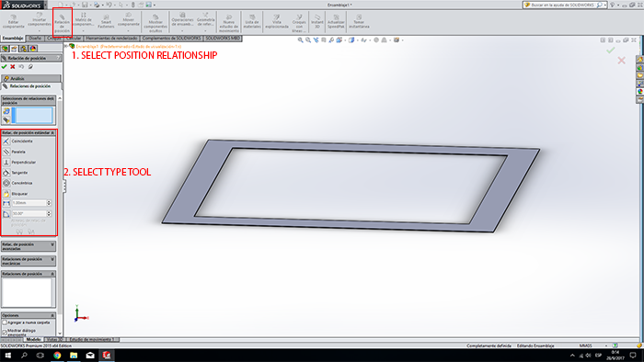Viewport: 644px width, 362px height.
Task: Open Windows Start menu
Action: pos(7,356)
